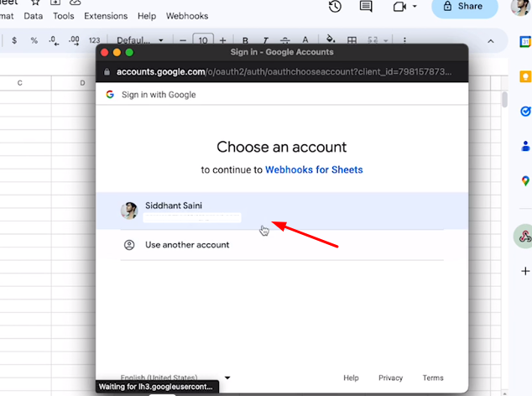Viewport: 532px width, 396px height.
Task: Format as percent icon
Action: point(34,41)
